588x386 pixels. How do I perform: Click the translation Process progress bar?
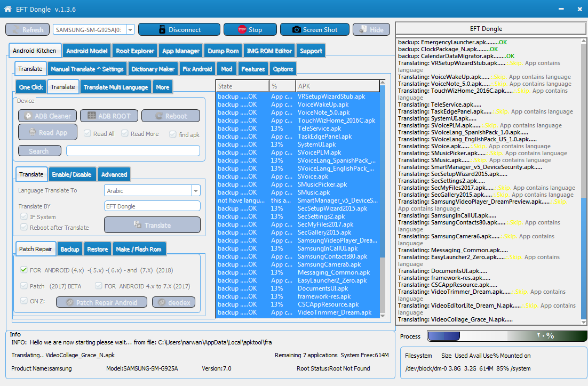[506, 336]
